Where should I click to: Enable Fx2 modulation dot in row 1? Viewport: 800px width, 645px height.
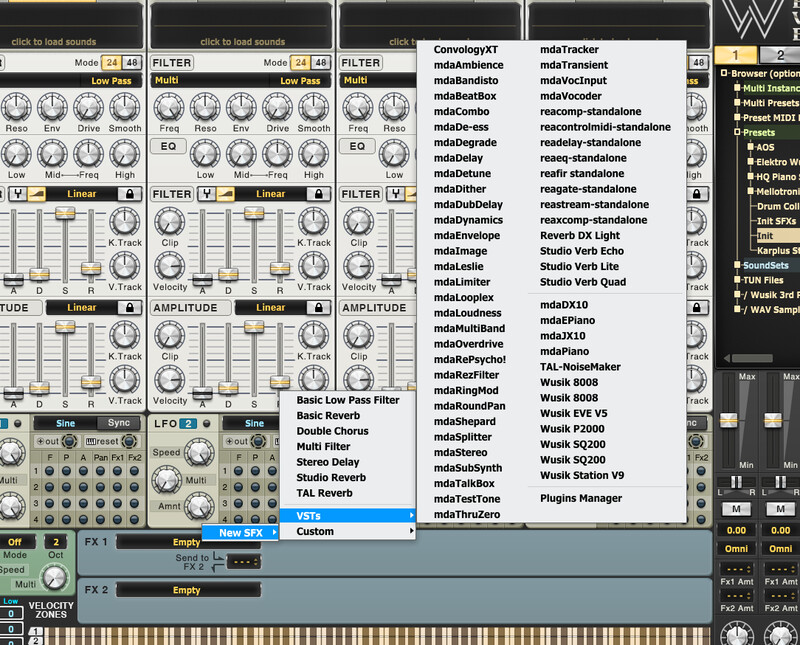click(x=134, y=471)
